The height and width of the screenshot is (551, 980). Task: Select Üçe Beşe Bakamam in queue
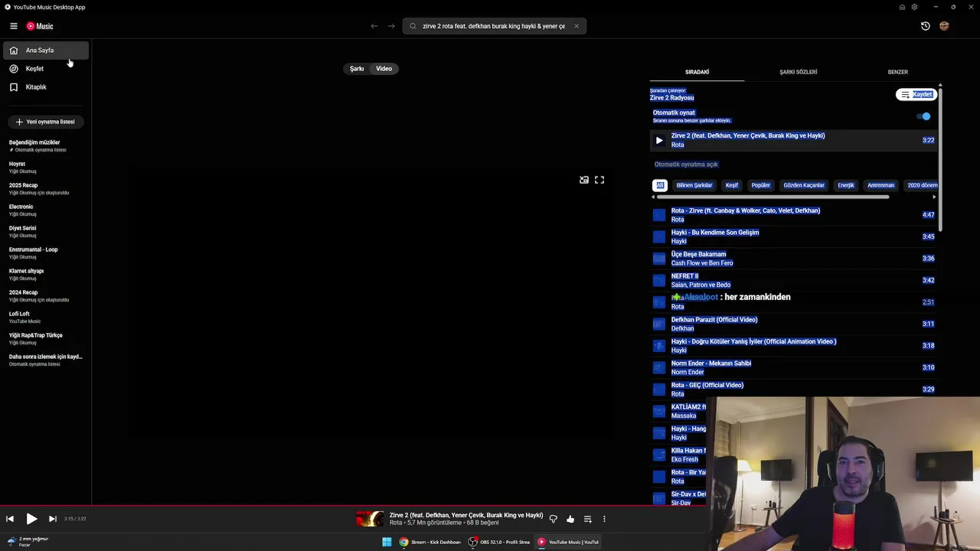tap(793, 259)
